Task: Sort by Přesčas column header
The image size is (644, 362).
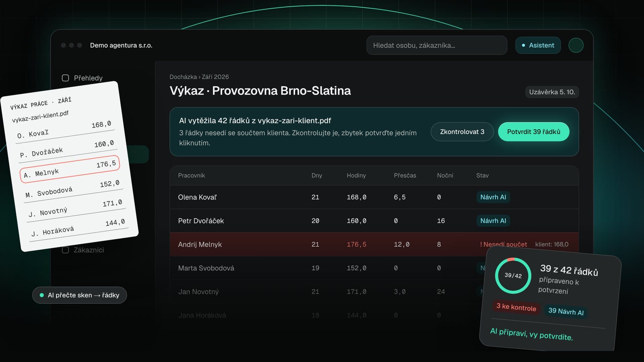Action: pyautogui.click(x=405, y=175)
